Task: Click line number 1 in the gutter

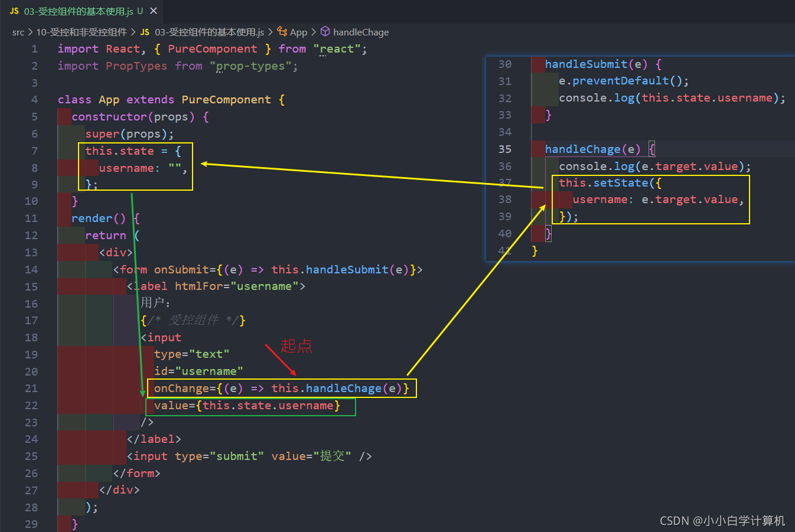Action: (x=34, y=49)
